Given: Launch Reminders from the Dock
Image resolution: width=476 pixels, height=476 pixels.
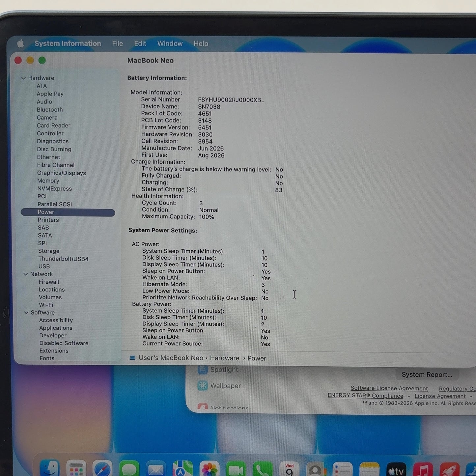Looking at the screenshot, I should click(343, 469).
